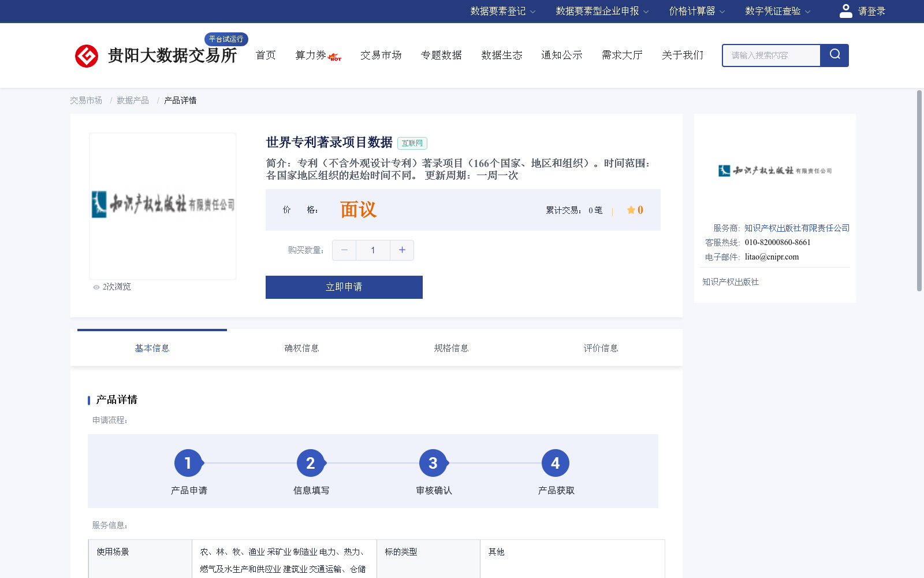Click the 其他 value cell
Viewport: 924px width, 578px height.
tap(572, 558)
